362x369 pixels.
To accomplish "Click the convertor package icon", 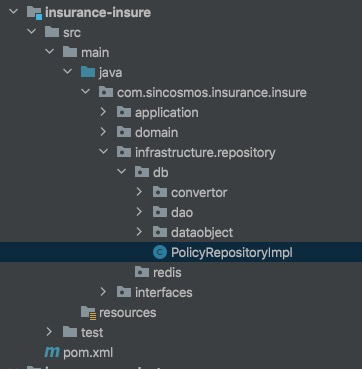I will [x=160, y=192].
